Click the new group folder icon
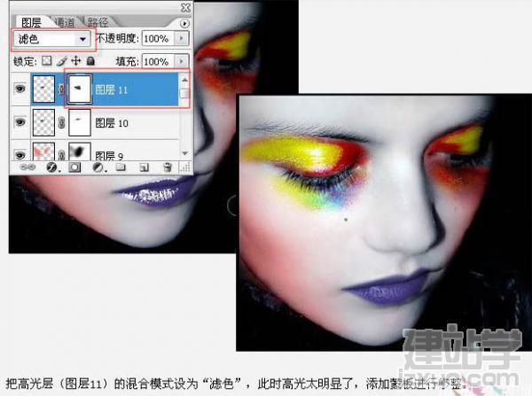The height and width of the screenshot is (396, 532). [121, 167]
